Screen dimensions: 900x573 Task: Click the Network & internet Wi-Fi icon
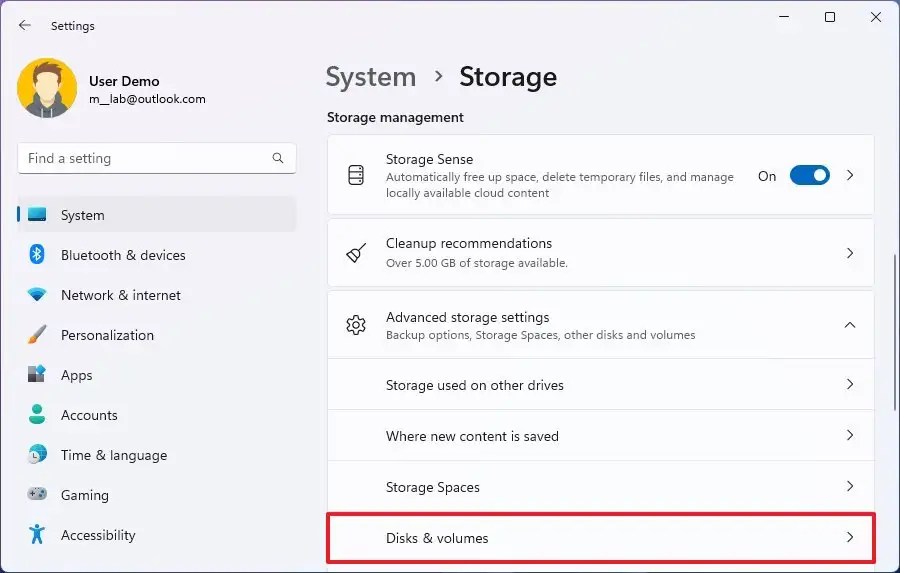[x=37, y=295]
